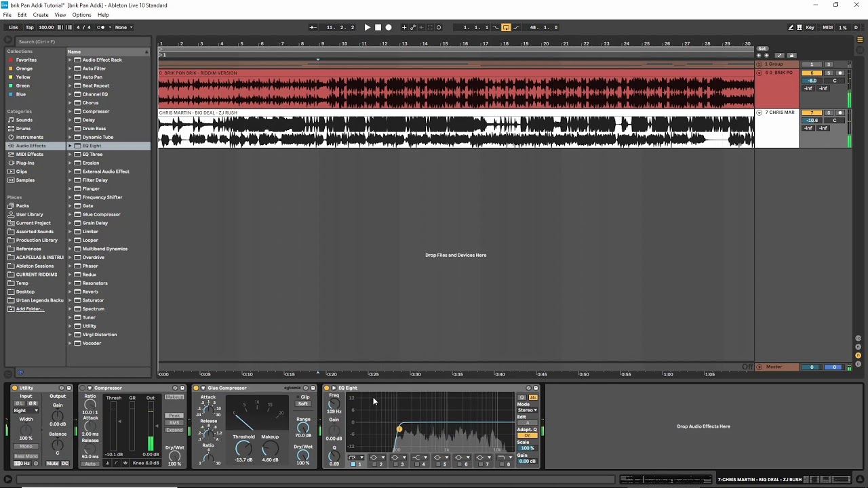This screenshot has width=868, height=488.
Task: Expand the Auto Filter device folder
Action: point(70,68)
